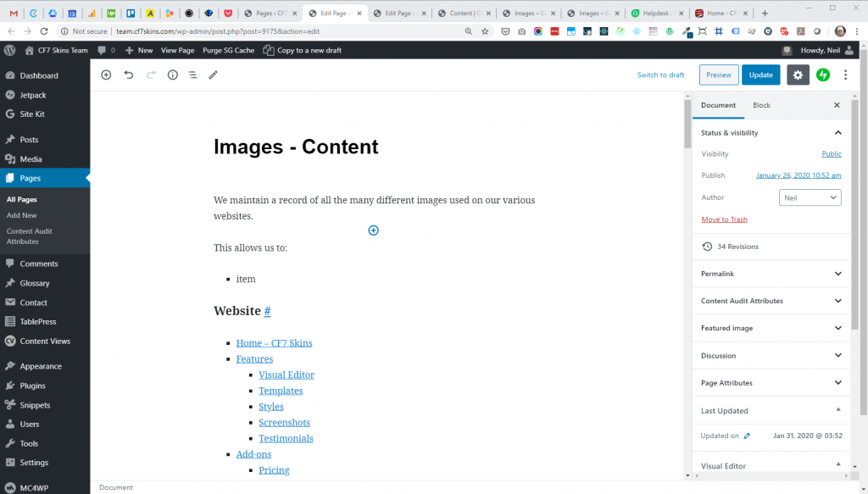Switch to the Block tab
Screen dimensions: 868x494
[x=761, y=105]
